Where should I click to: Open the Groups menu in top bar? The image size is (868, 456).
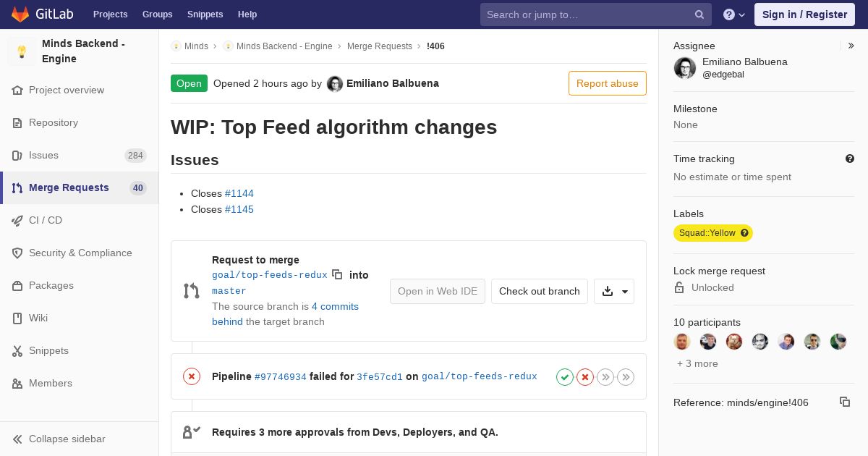157,14
